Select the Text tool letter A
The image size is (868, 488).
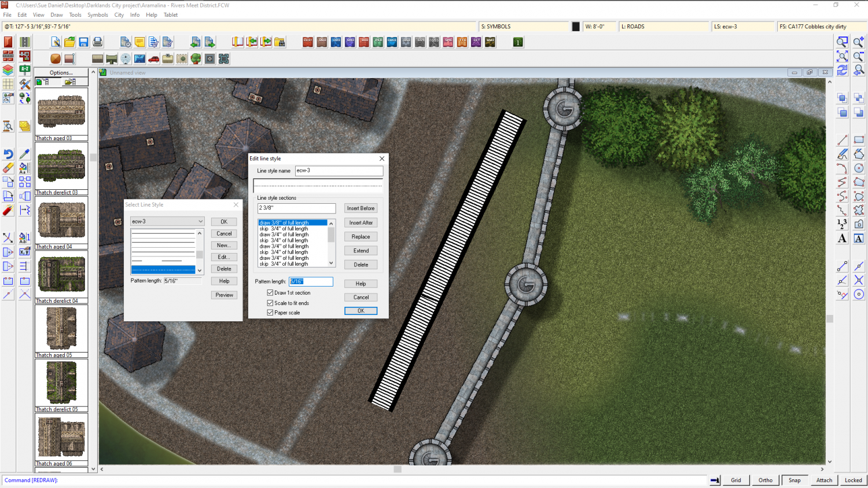pos(843,239)
